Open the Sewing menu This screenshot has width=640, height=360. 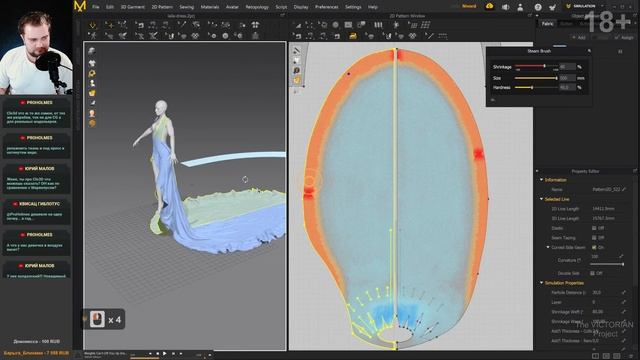coord(187,7)
